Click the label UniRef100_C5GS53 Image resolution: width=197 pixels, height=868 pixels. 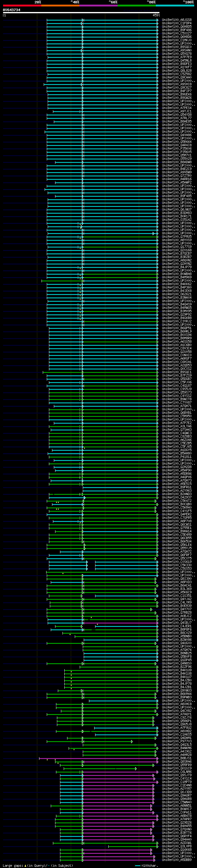[177, 568]
